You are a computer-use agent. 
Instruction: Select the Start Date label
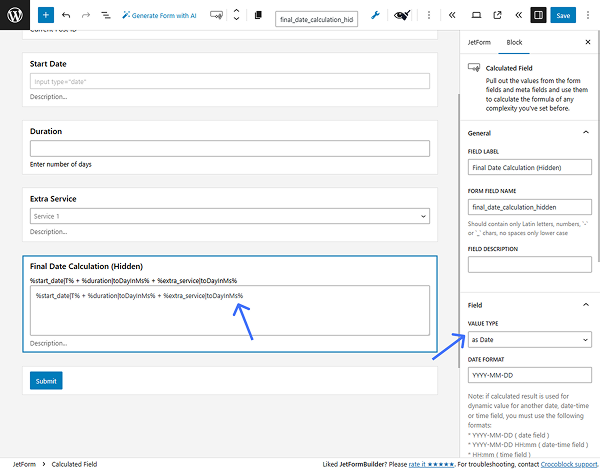(x=48, y=64)
